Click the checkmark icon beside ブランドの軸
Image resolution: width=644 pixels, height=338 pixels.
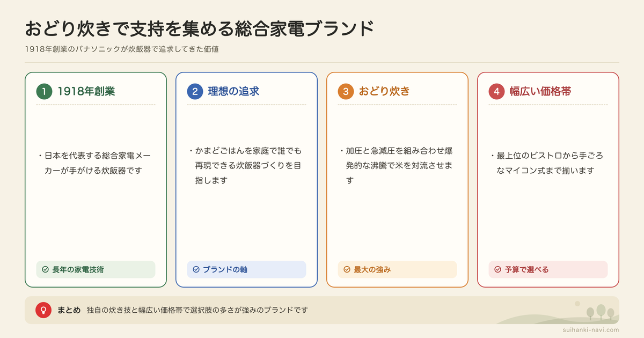point(196,269)
